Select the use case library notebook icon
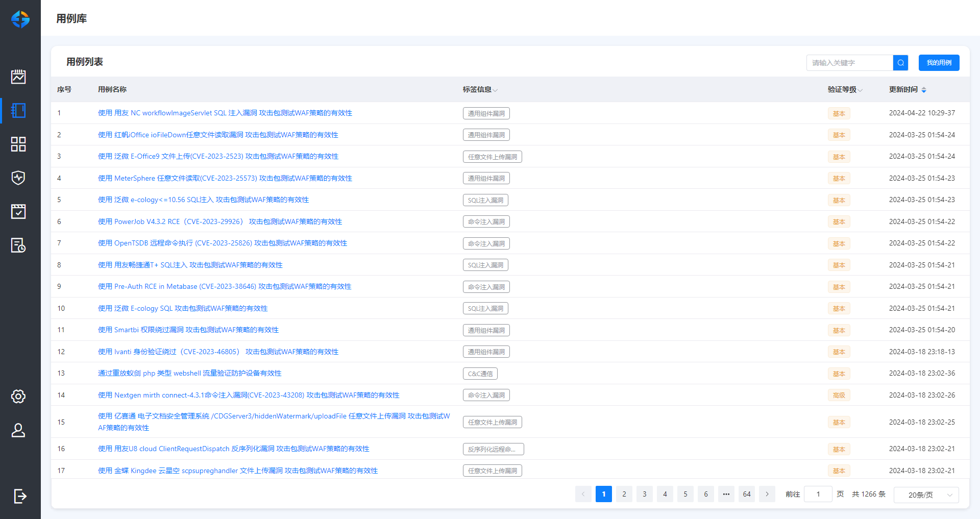Image resolution: width=980 pixels, height=519 pixels. coord(18,110)
